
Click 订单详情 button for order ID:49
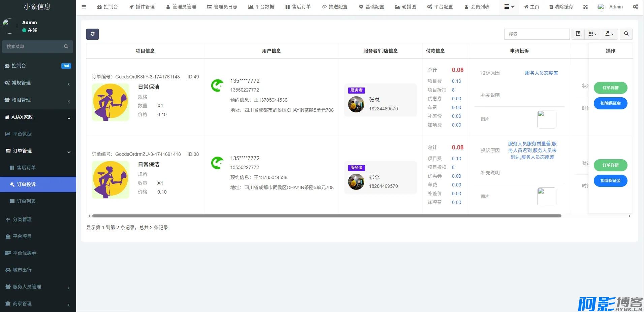(610, 88)
